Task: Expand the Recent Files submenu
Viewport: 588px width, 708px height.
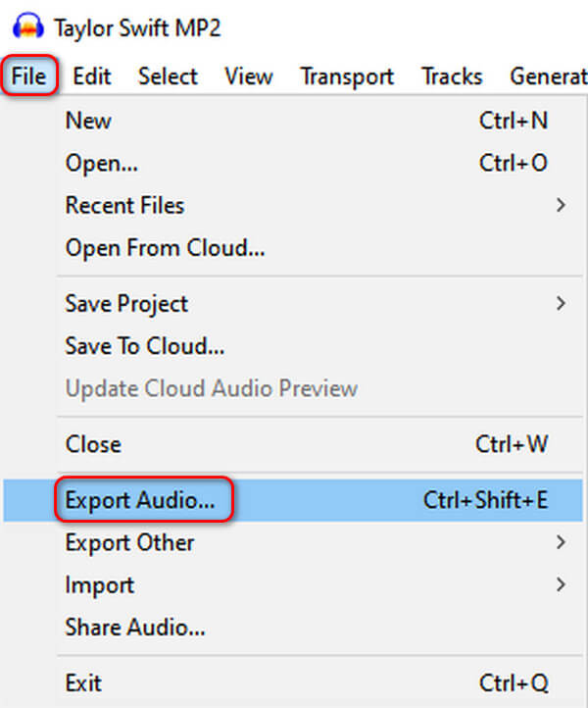Action: 124,206
